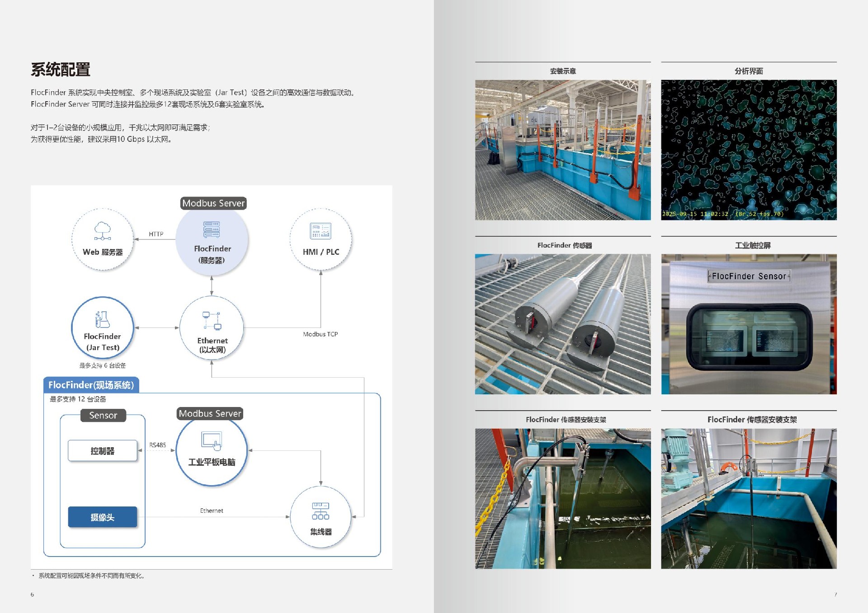The width and height of the screenshot is (868, 613).
Task: Click the industrial tablet PC touch icon
Action: [212, 440]
